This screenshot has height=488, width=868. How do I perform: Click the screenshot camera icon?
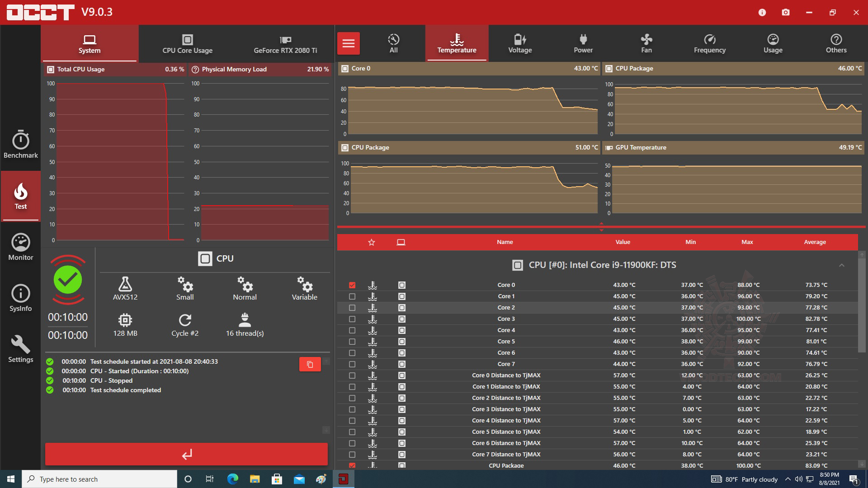(x=786, y=12)
